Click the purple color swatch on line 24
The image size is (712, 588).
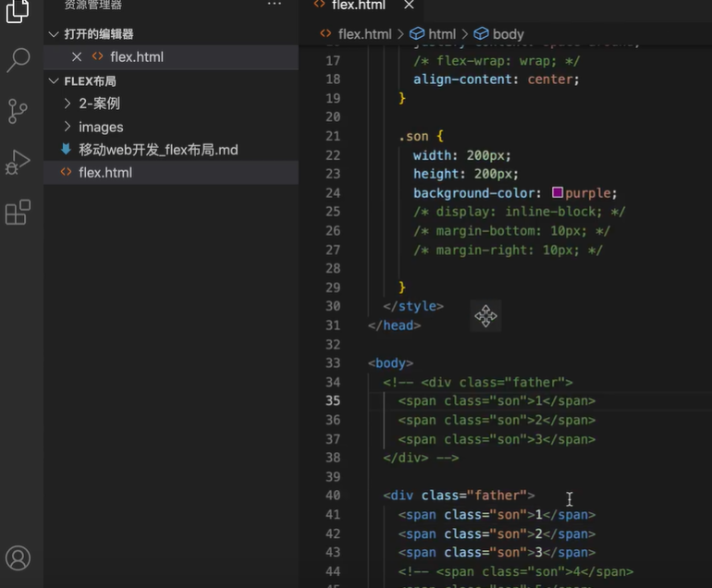click(x=558, y=192)
